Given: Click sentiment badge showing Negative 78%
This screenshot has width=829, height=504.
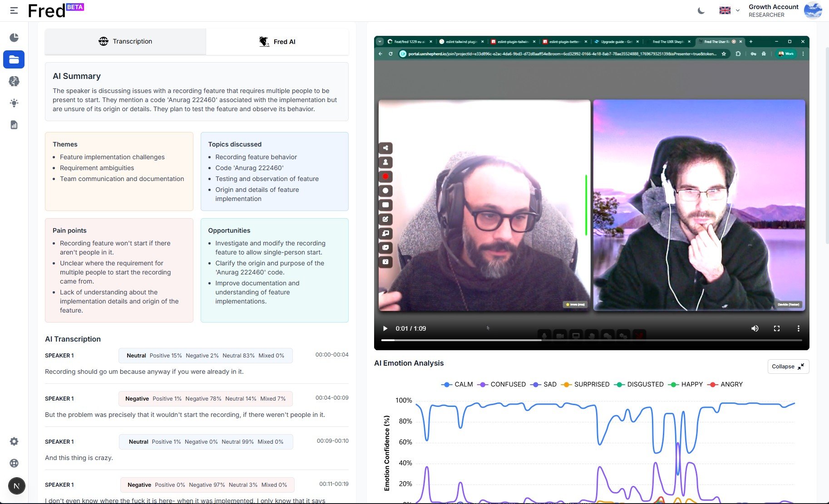Looking at the screenshot, I should tap(206, 399).
